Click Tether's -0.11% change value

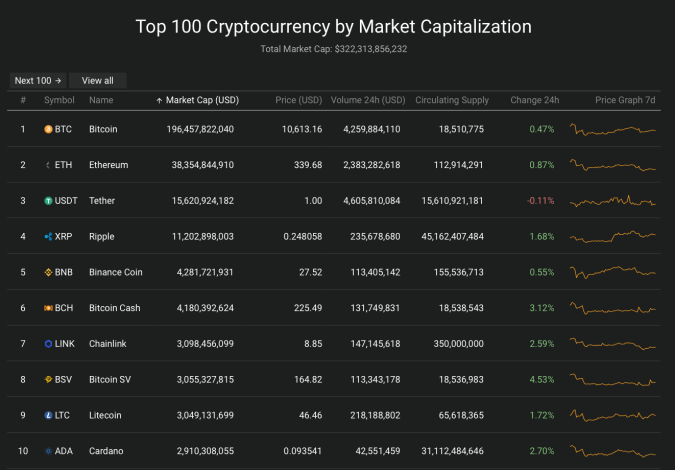point(540,201)
